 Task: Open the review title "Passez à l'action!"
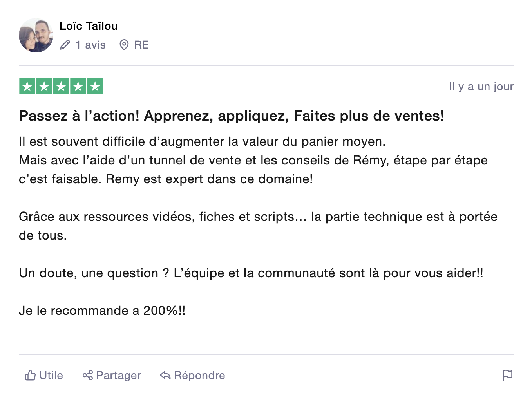click(x=231, y=116)
